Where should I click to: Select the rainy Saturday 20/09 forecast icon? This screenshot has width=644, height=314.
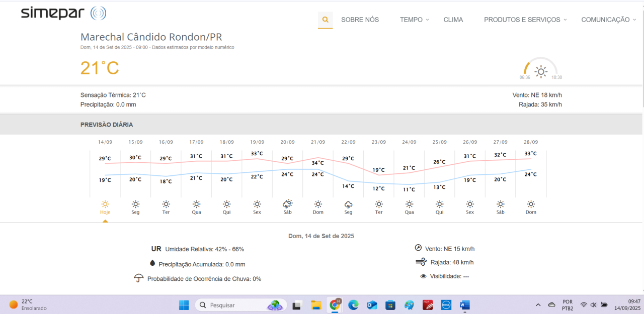[287, 204]
